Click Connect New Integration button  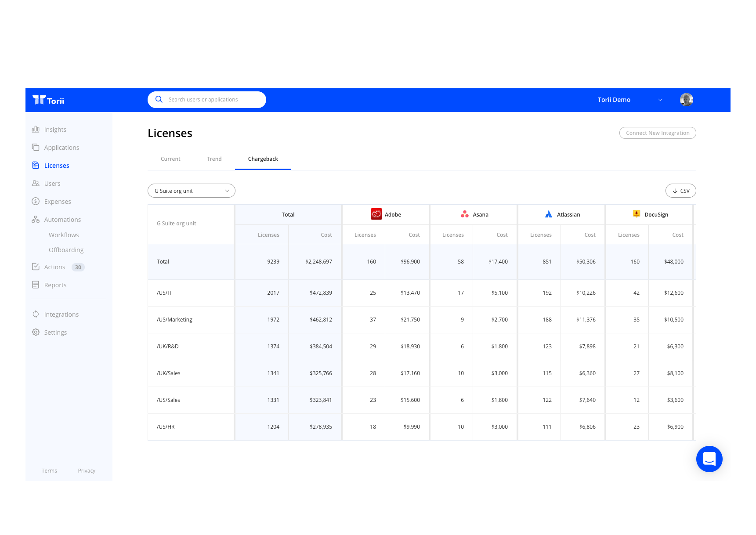pos(658,133)
